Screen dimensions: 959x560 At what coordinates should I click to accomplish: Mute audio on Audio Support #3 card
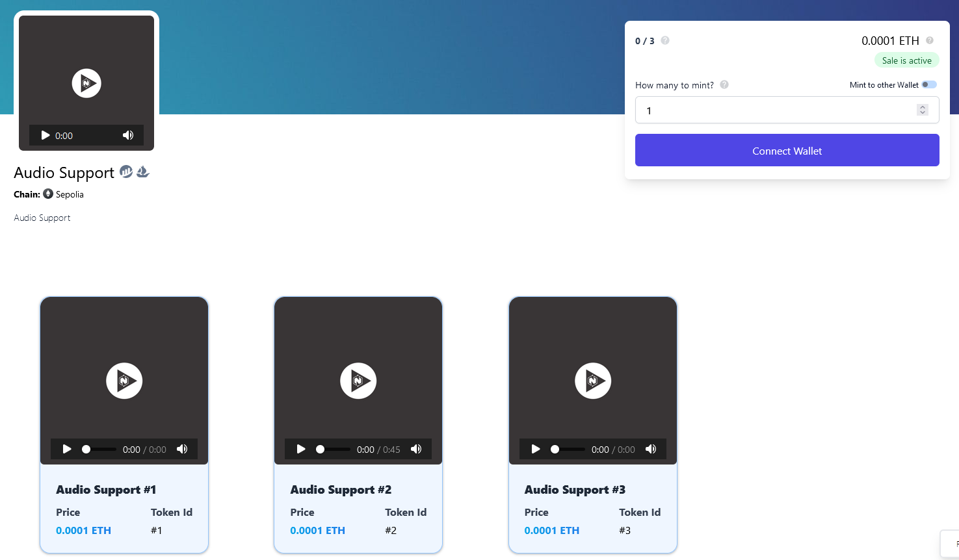tap(651, 449)
